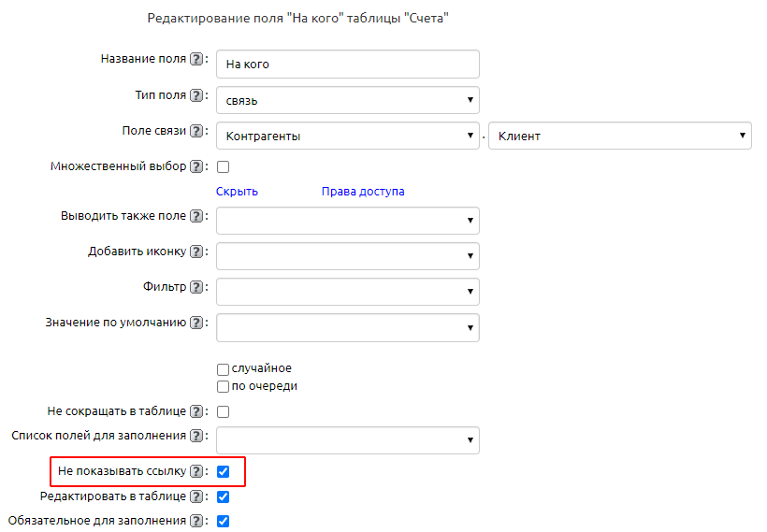Open the "Клиент" field dropdown
This screenshot has width=767, height=532.
619,136
